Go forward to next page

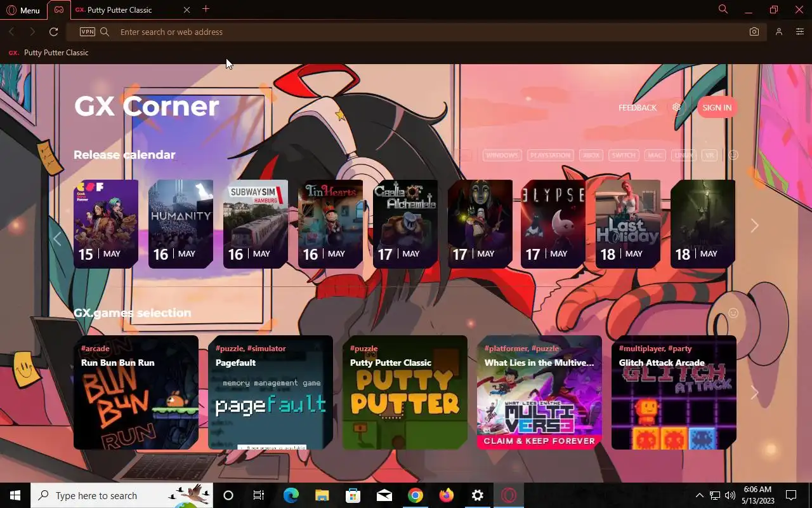coord(32,32)
